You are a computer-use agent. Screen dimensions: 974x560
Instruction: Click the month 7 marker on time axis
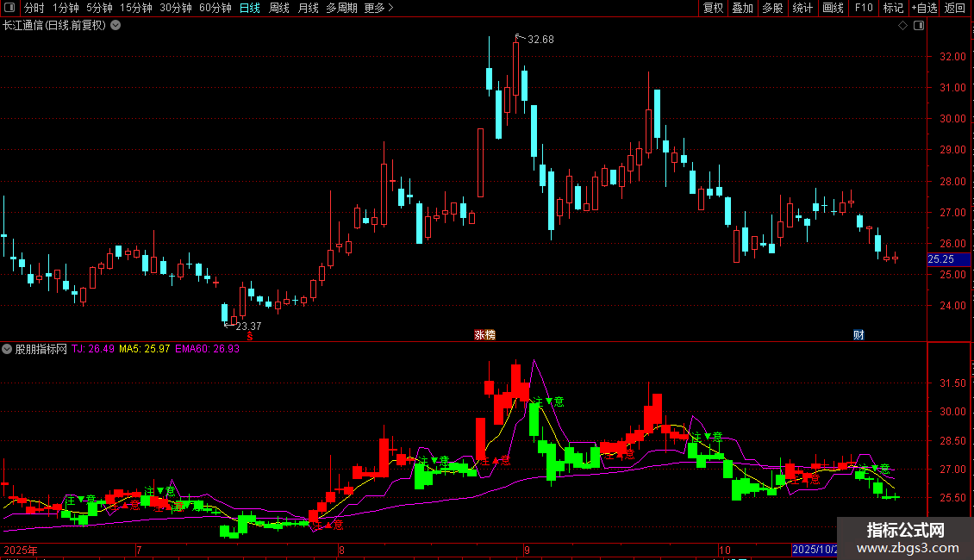tap(139, 550)
